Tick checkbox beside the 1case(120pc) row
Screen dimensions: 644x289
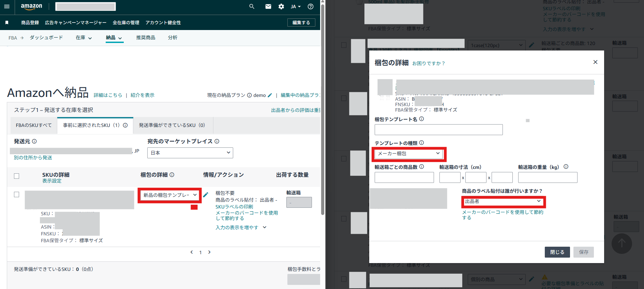click(344, 45)
